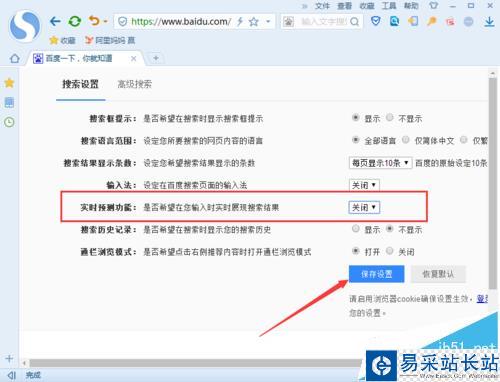Click the login link after the cookie notice
The height and width of the screenshot is (382, 500).
[x=482, y=299]
